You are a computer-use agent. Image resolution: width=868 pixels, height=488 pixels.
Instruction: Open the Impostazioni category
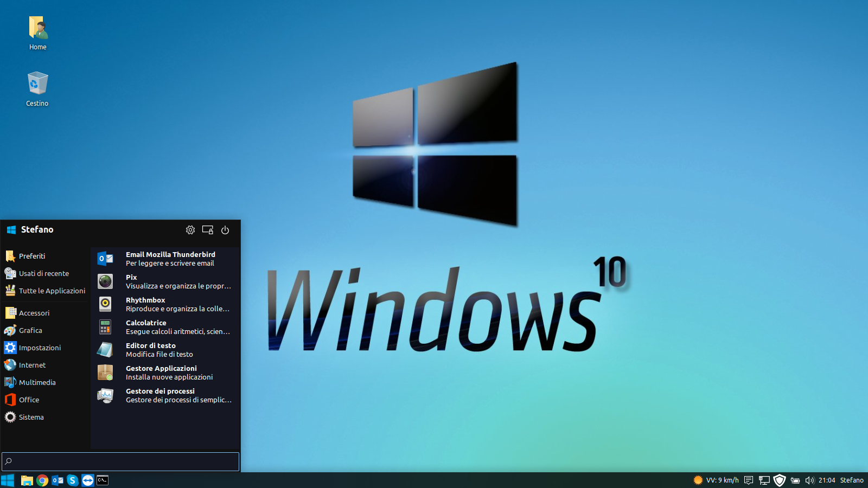(x=45, y=348)
